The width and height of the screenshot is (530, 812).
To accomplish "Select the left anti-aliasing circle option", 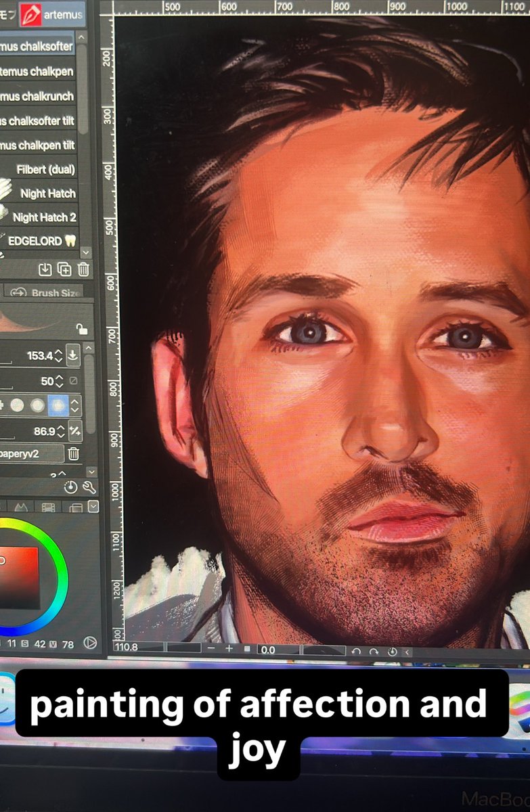I will click(x=18, y=405).
